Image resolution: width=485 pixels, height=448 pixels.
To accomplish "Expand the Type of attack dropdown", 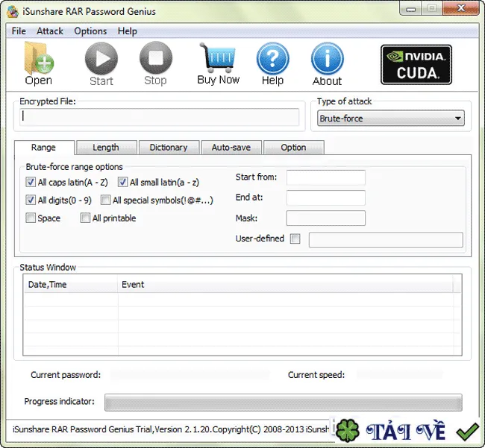I will point(391,118).
